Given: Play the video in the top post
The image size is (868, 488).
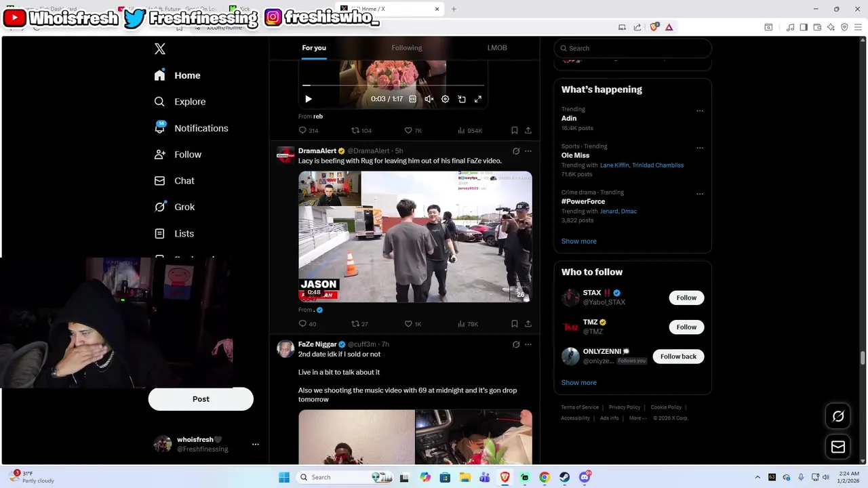Looking at the screenshot, I should click(x=308, y=99).
